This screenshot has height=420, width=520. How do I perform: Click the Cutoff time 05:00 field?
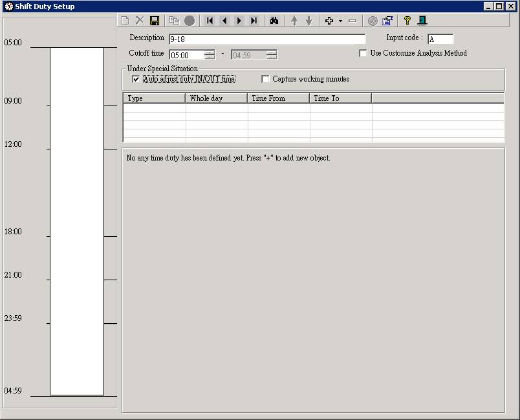tap(187, 55)
